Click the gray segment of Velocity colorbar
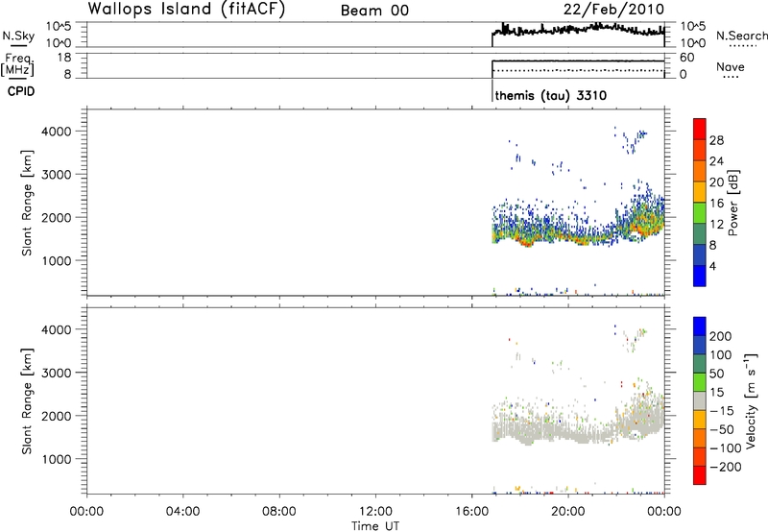Image resolution: width=768 pixels, height=532 pixels. click(700, 400)
